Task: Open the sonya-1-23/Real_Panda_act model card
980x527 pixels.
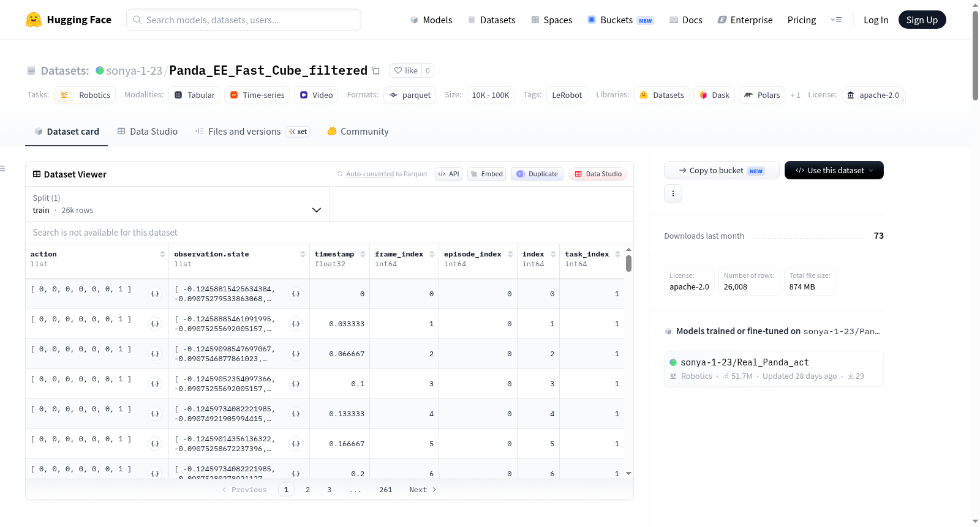Action: [x=774, y=368]
